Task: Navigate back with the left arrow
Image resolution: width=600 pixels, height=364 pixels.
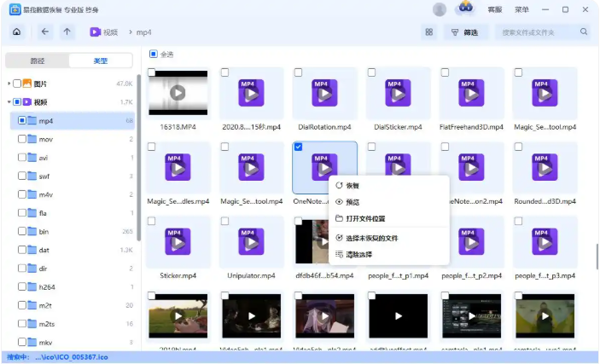Action: point(44,32)
